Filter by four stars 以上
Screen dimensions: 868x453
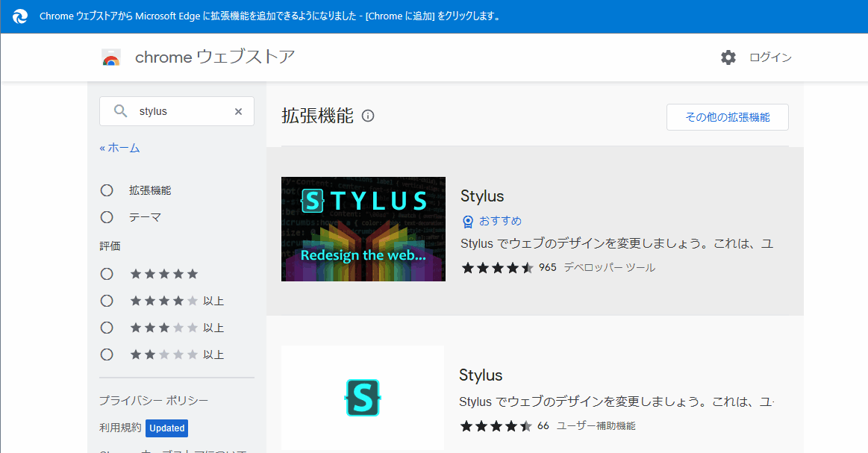[x=107, y=301]
